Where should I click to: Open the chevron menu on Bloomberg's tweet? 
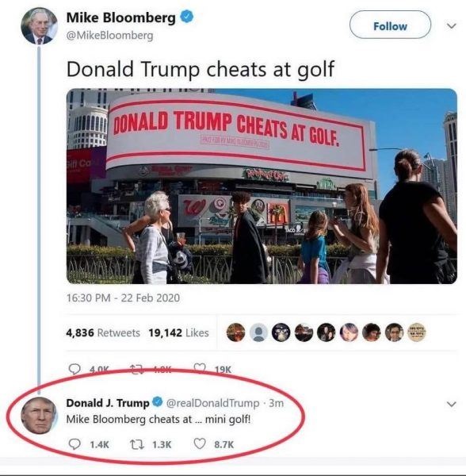(x=452, y=26)
